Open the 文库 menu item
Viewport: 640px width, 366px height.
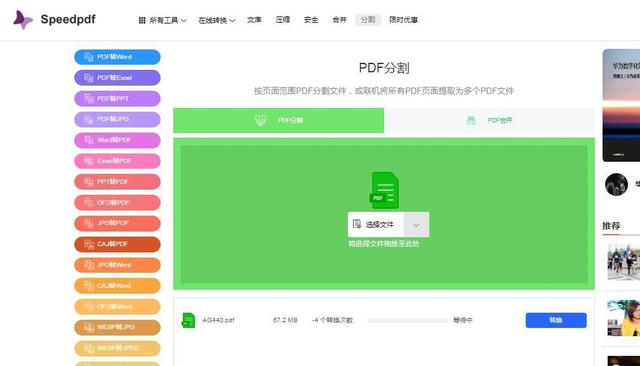pos(254,20)
